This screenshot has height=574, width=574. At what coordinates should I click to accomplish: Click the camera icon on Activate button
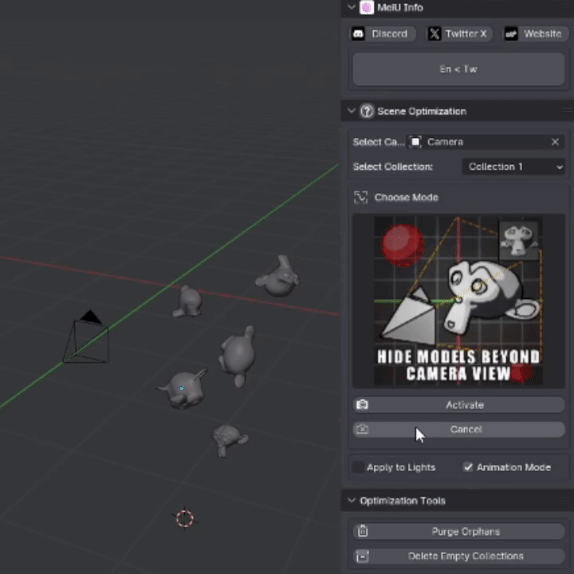tap(362, 405)
